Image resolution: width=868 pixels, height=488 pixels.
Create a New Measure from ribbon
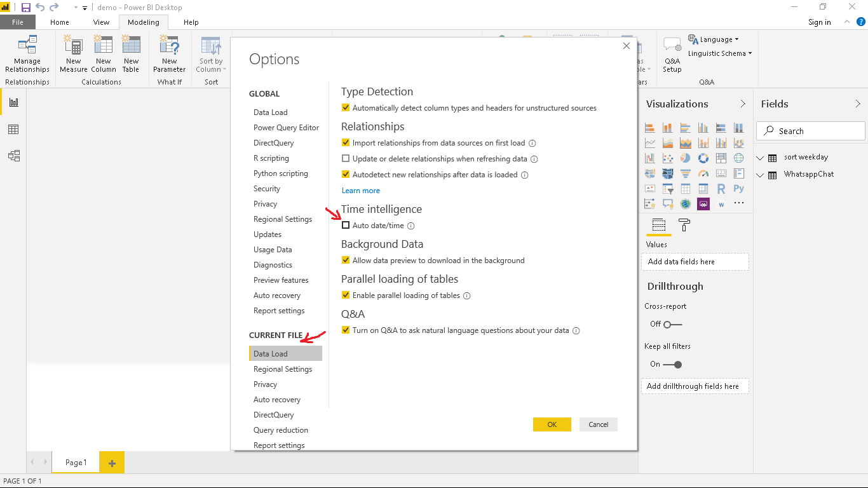[73, 55]
